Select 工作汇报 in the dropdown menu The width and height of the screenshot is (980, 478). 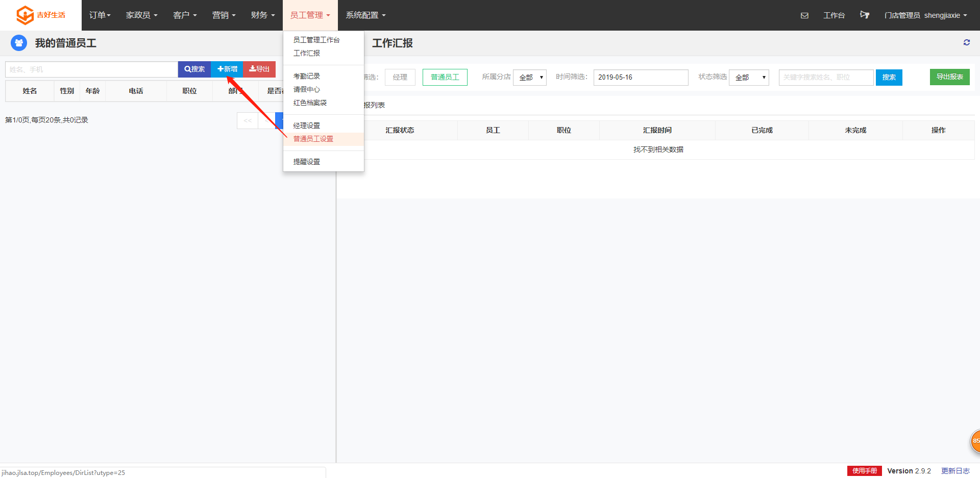(x=323, y=53)
